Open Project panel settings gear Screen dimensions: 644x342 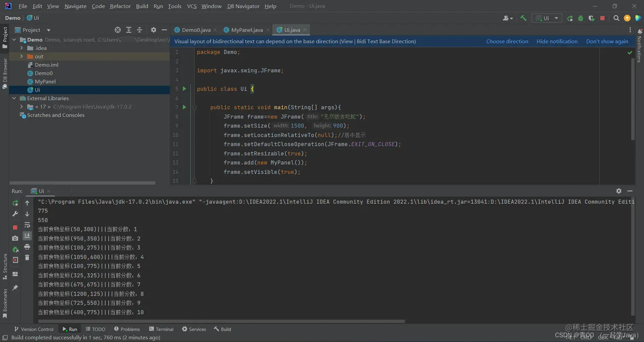point(154,30)
